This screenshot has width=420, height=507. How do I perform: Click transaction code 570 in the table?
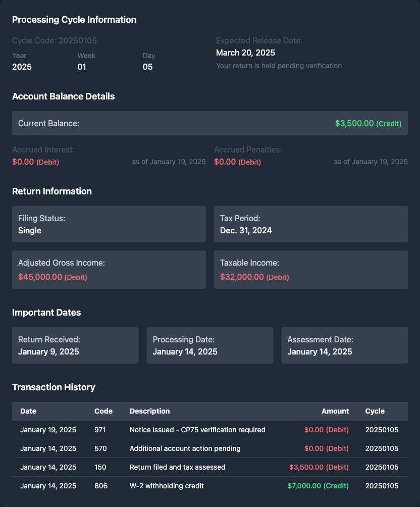100,448
